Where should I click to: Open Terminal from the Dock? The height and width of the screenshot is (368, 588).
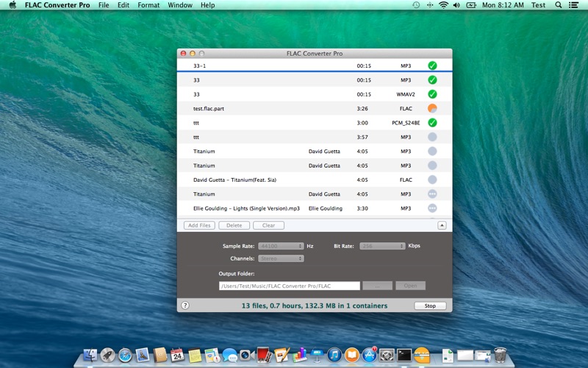coord(404,355)
